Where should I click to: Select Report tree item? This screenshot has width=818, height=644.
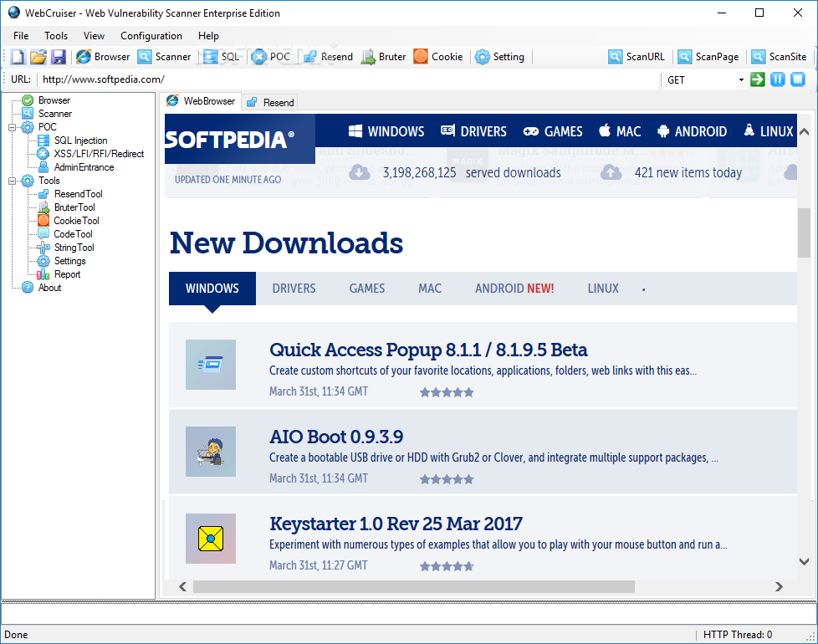(67, 274)
